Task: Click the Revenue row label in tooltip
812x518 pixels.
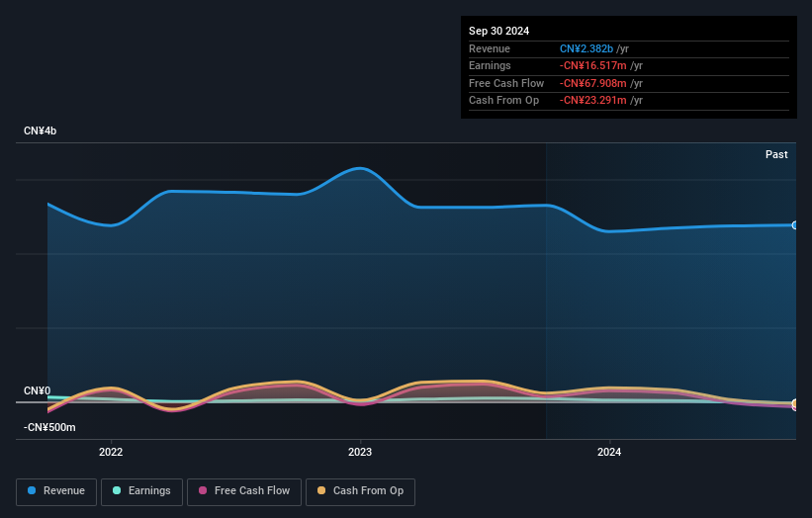Action: point(490,48)
